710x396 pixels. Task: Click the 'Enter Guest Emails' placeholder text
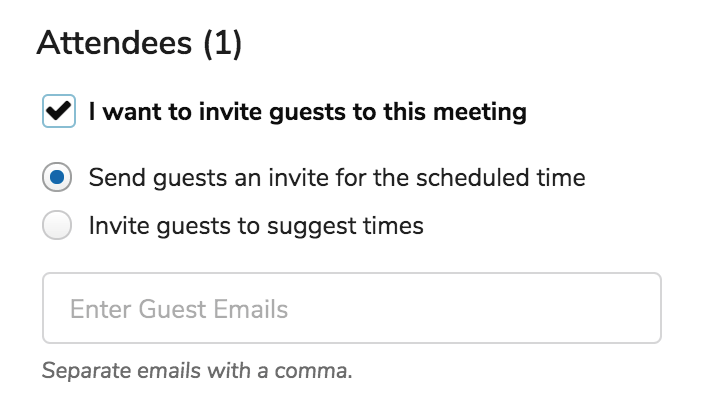click(179, 309)
